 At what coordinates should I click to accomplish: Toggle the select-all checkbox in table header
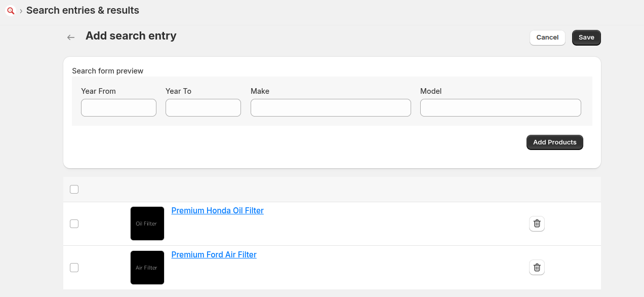click(74, 190)
